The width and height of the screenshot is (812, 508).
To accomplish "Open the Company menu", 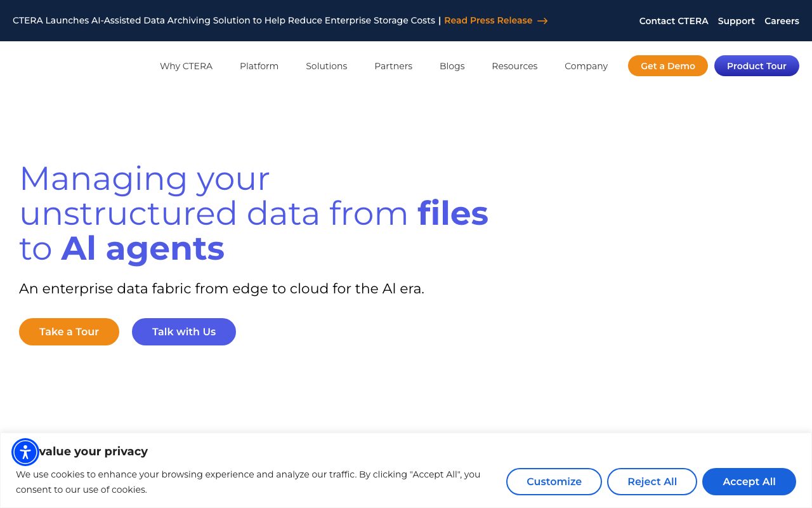I will click(x=586, y=66).
